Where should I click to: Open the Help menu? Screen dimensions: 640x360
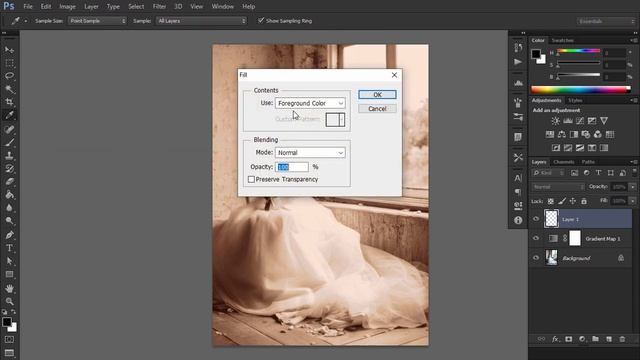click(249, 7)
